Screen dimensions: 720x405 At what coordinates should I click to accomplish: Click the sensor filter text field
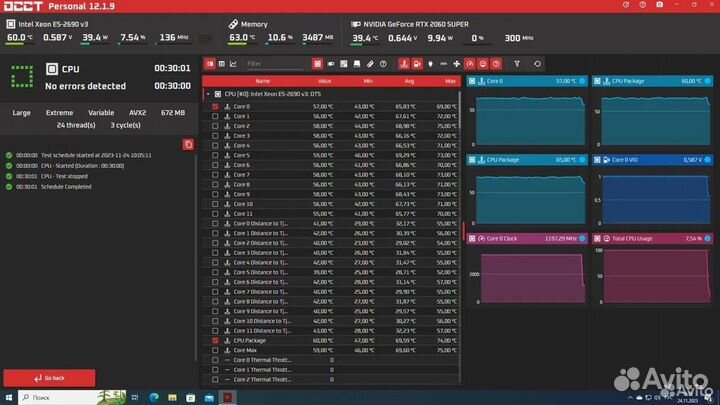(x=276, y=64)
